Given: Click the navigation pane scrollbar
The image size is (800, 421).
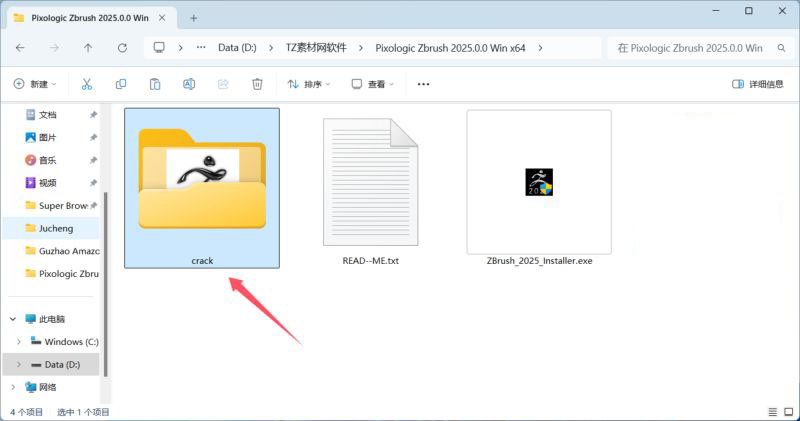Looking at the screenshot, I should [x=106, y=284].
